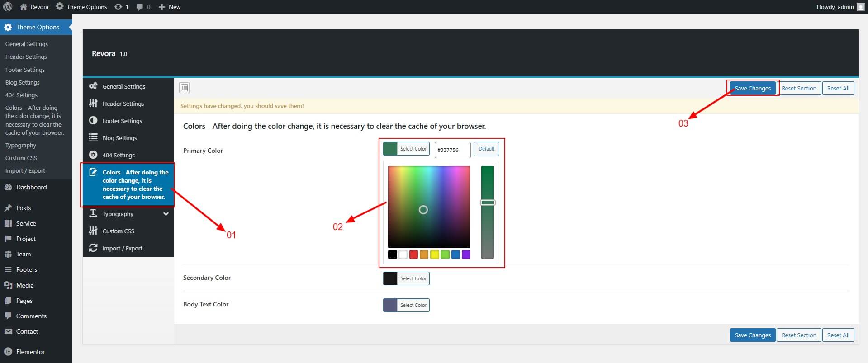Click the plus New icon in admin bar

click(161, 7)
